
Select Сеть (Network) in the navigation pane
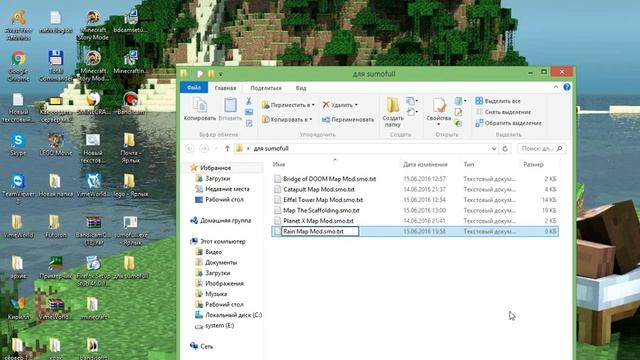[207, 346]
